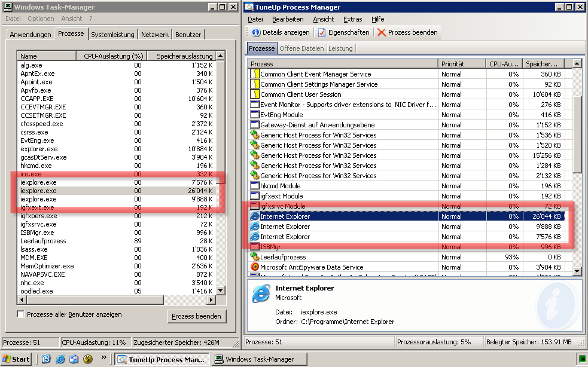
Task: Switch to Systemleistung tab
Action: click(112, 35)
